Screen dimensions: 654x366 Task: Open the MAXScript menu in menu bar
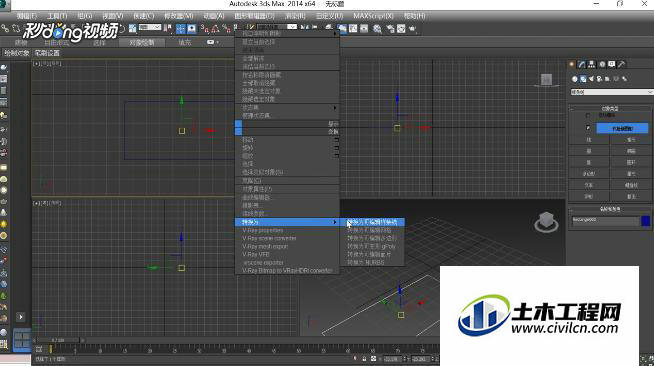(373, 16)
